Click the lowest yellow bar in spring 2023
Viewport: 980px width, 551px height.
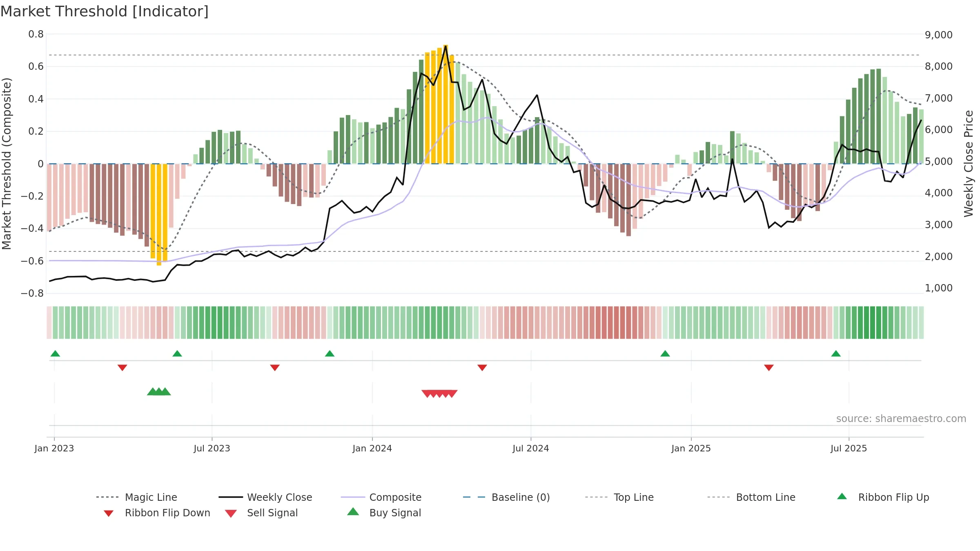point(159,215)
